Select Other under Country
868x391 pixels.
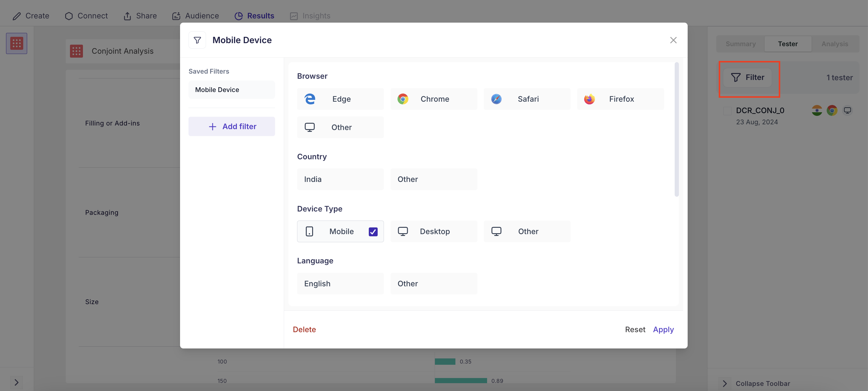(434, 179)
